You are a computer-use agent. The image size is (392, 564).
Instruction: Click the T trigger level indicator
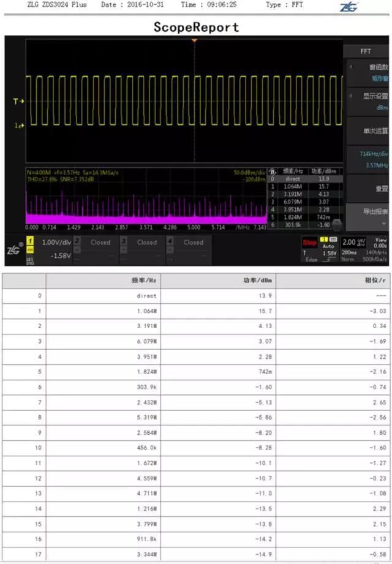[x=18, y=101]
